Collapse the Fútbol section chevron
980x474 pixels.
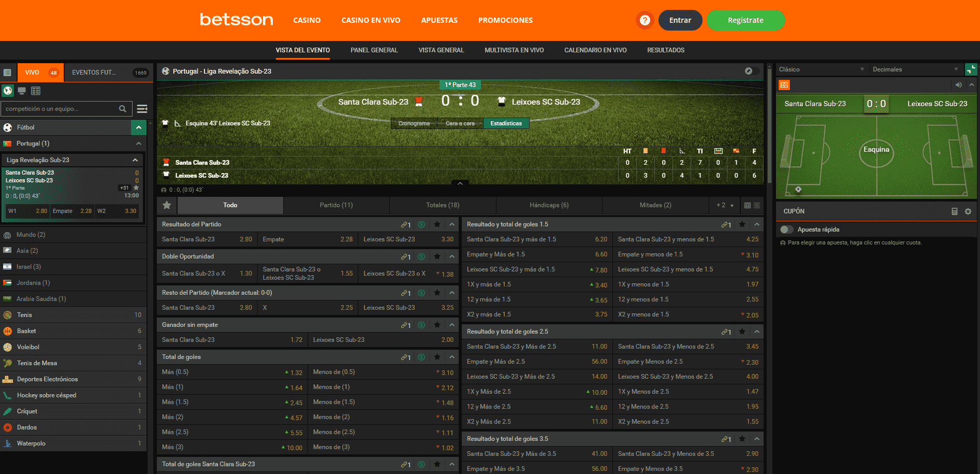(x=138, y=127)
